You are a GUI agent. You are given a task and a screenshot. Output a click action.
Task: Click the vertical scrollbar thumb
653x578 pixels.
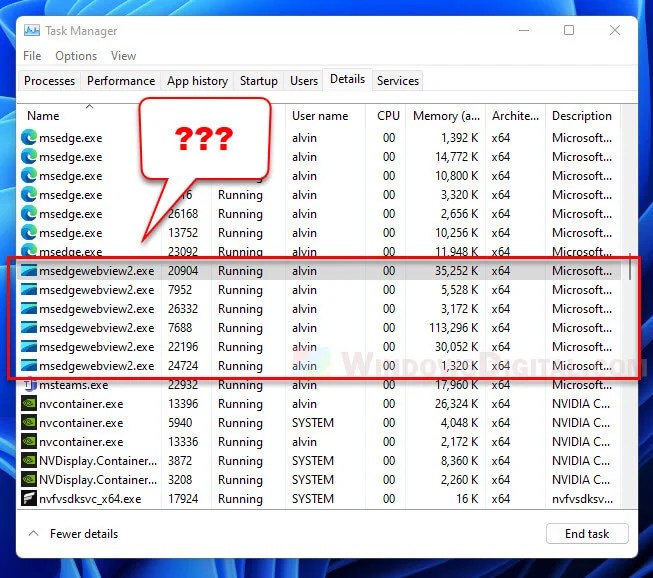click(630, 267)
